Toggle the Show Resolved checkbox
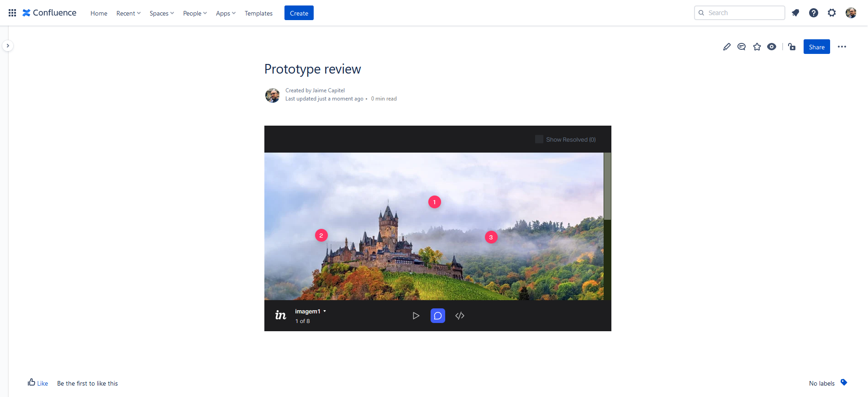 coord(539,139)
